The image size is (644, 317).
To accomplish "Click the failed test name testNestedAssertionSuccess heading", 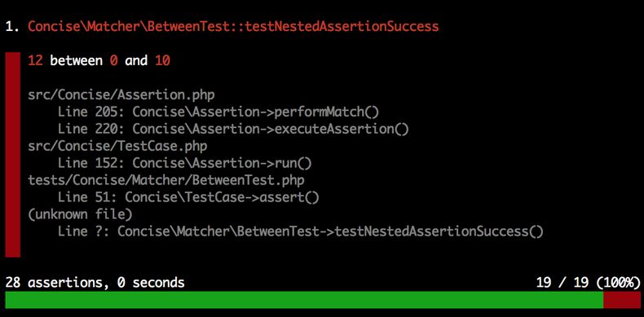I will (x=233, y=27).
